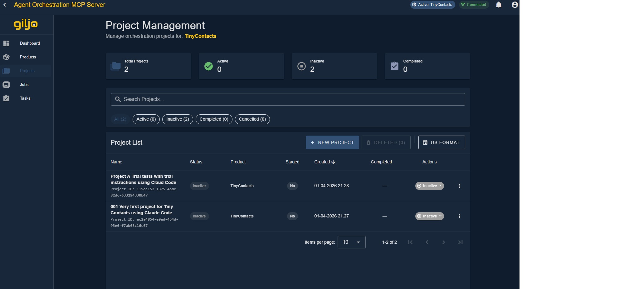This screenshot has width=644, height=289.
Task: Toggle the Cancelled (0) filter chip
Action: point(252,119)
